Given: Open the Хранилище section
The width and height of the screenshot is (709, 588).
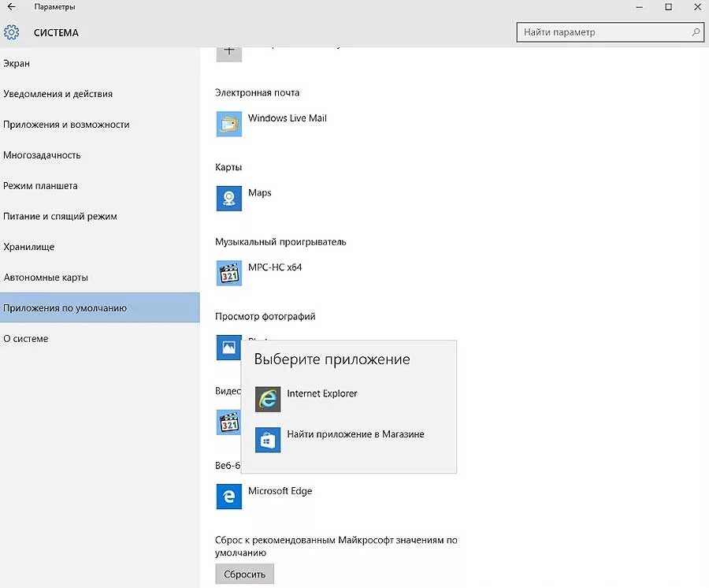Looking at the screenshot, I should [x=99, y=247].
